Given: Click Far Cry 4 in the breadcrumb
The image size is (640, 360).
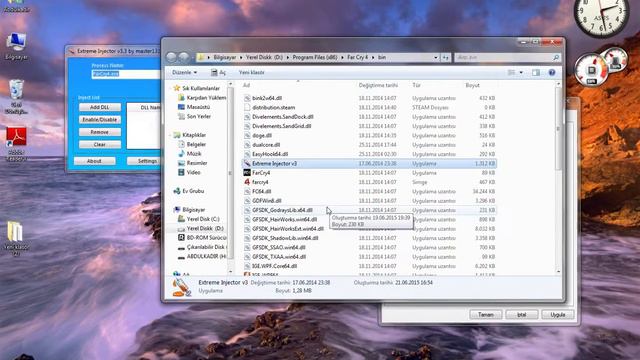Looking at the screenshot, I should [x=358, y=58].
